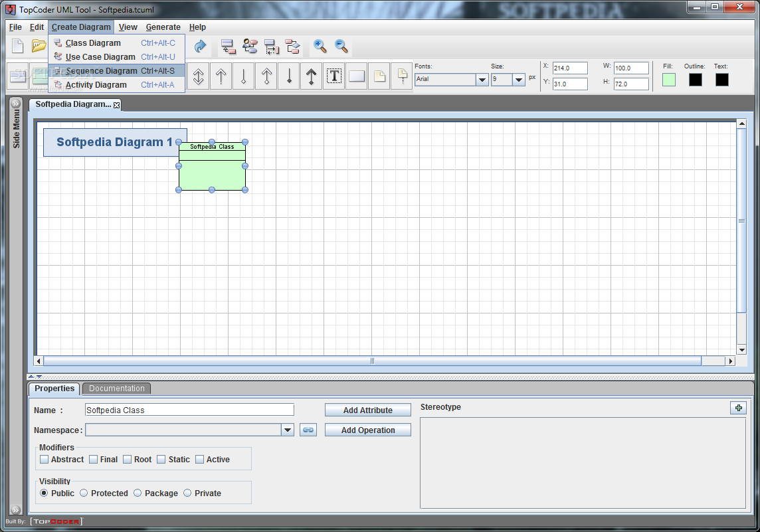The image size is (760, 532).
Task: Switch to the Properties tab
Action: click(x=54, y=389)
